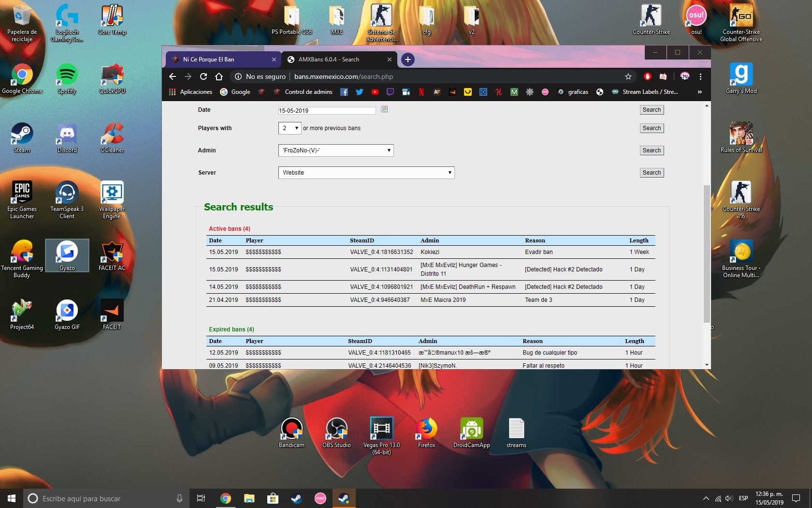Viewport: 812px width, 508px height.
Task: Open the Chrome three-dot menu
Action: tap(700, 76)
